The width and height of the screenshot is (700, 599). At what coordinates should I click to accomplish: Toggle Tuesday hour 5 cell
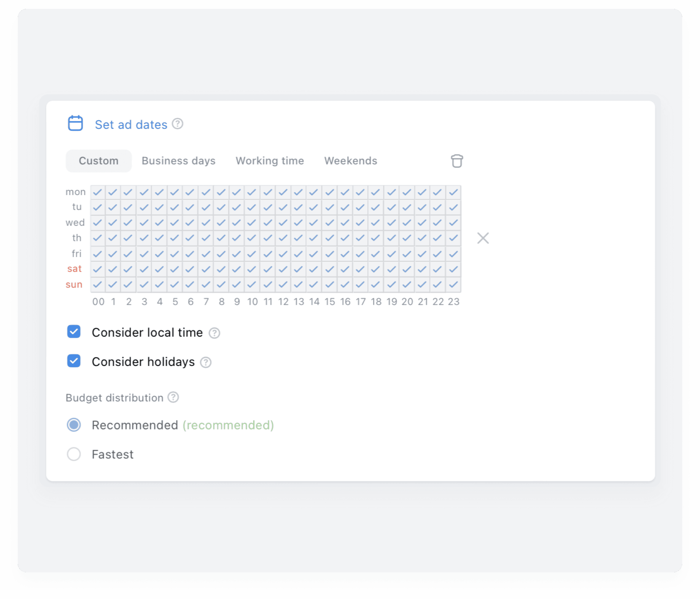pos(175,208)
